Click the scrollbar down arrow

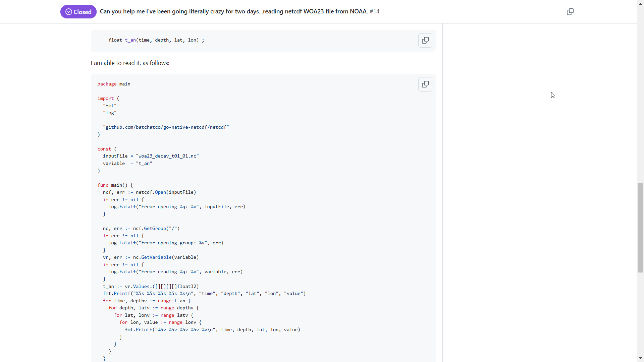[640, 358]
